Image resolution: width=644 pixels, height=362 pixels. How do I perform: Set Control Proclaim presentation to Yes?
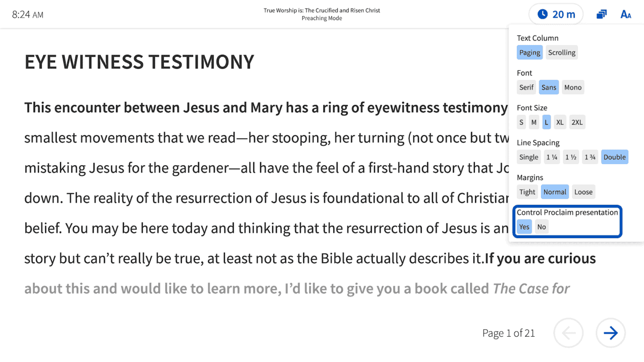(x=524, y=227)
